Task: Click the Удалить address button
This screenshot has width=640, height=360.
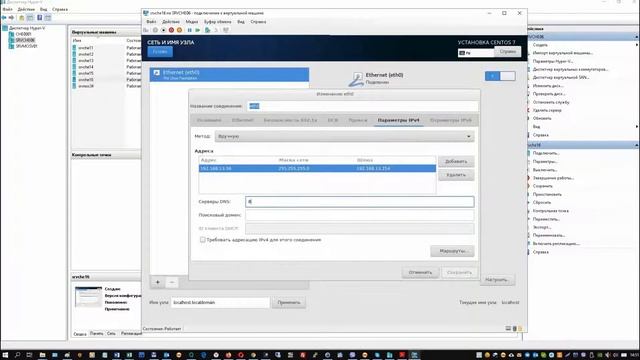Action: coord(456,175)
